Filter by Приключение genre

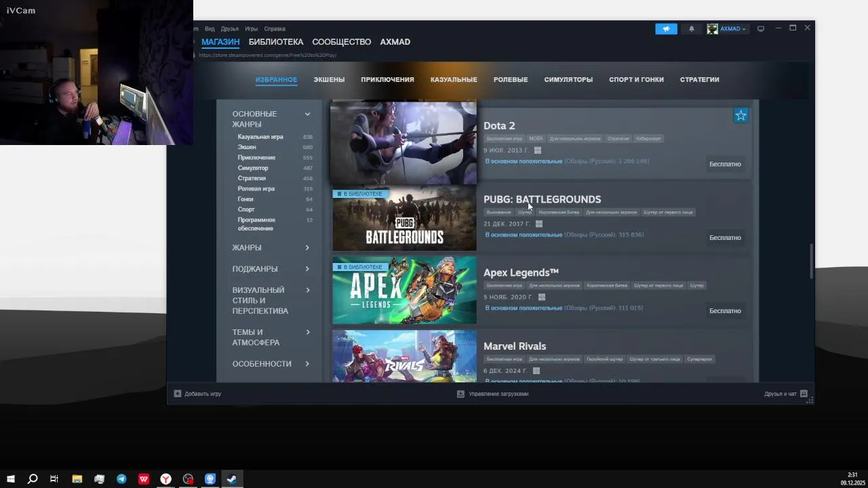tap(256, 157)
